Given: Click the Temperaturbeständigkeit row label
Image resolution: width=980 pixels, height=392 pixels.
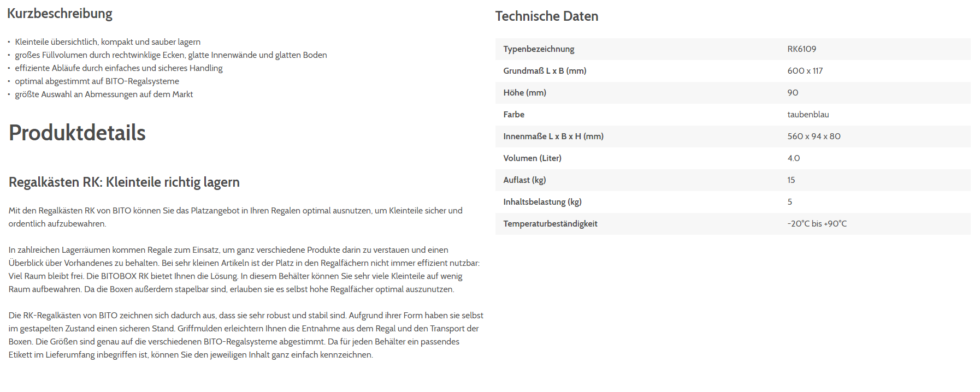Looking at the screenshot, I should point(550,224).
